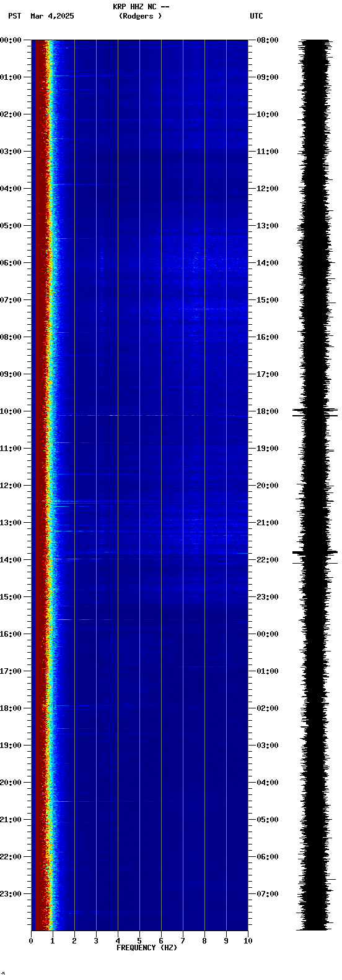Click the UTC time label '07:00'

[x=268, y=894]
